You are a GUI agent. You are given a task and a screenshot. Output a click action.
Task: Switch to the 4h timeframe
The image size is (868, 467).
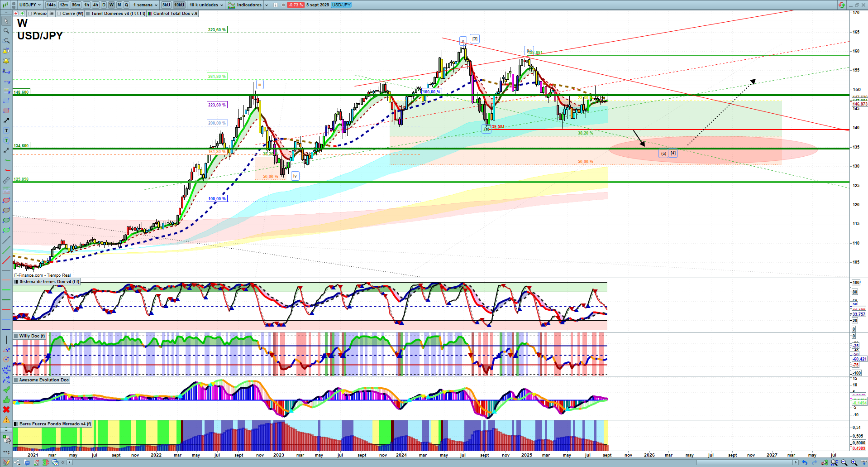click(95, 5)
